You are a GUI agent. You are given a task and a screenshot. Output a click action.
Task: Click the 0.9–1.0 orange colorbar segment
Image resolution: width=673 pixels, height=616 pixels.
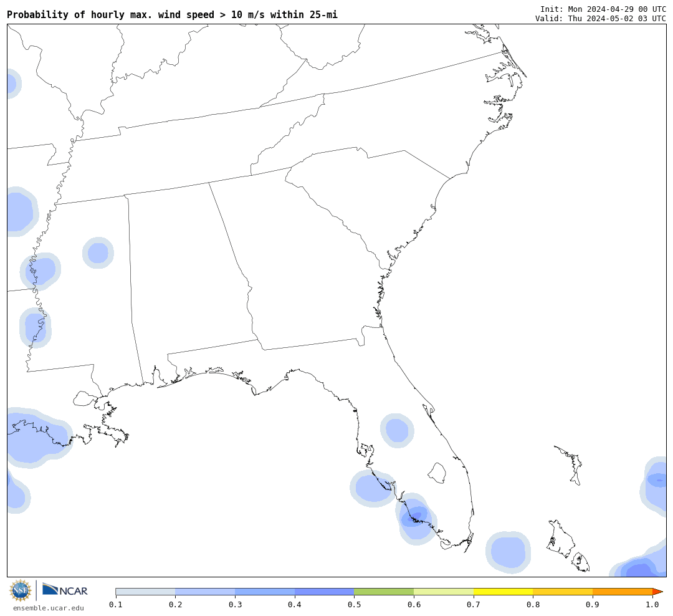pos(623,592)
